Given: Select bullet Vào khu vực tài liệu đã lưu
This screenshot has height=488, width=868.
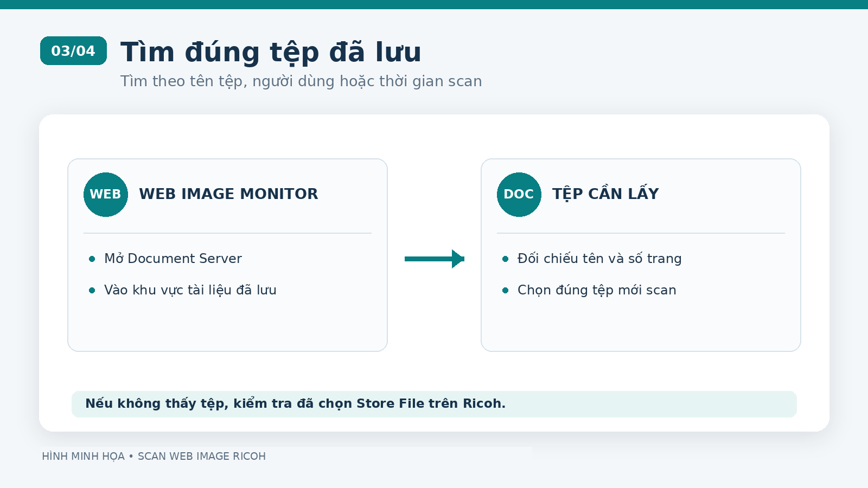Looking at the screenshot, I should pos(190,290).
